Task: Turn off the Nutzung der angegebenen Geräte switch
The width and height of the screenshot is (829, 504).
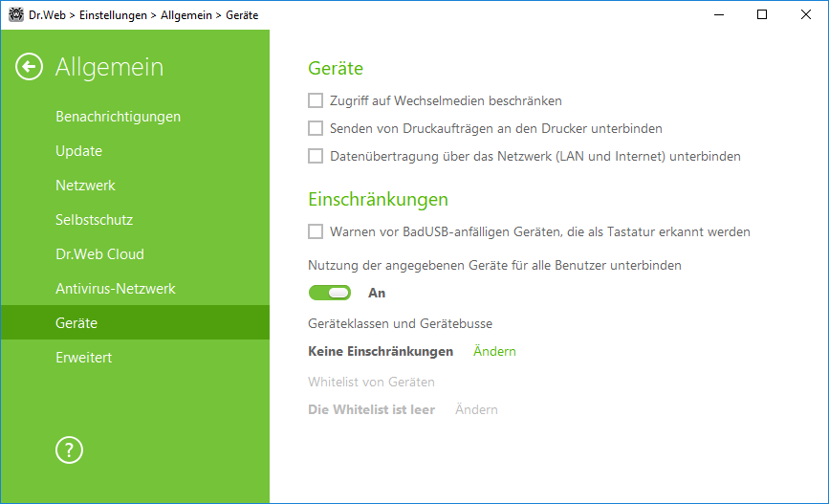Action: tap(330, 293)
